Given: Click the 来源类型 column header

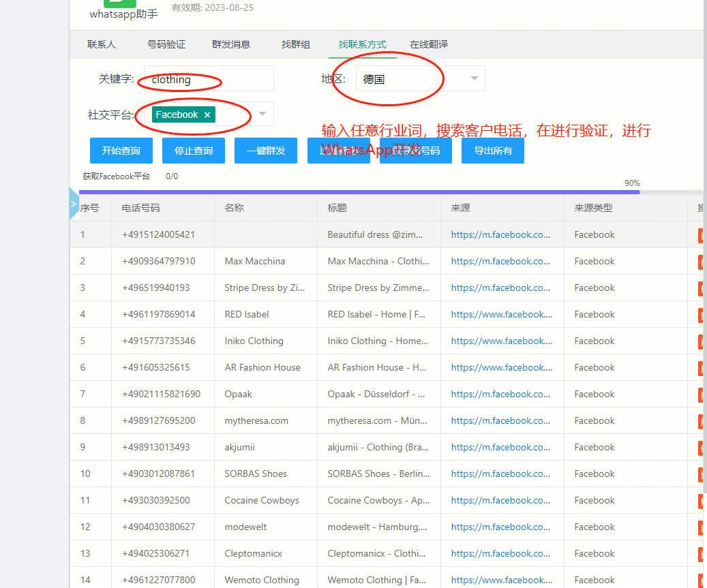Looking at the screenshot, I should point(593,208).
